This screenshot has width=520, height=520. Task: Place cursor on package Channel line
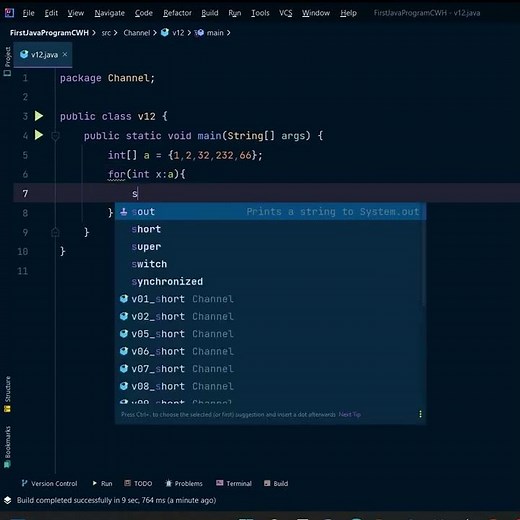tap(107, 78)
